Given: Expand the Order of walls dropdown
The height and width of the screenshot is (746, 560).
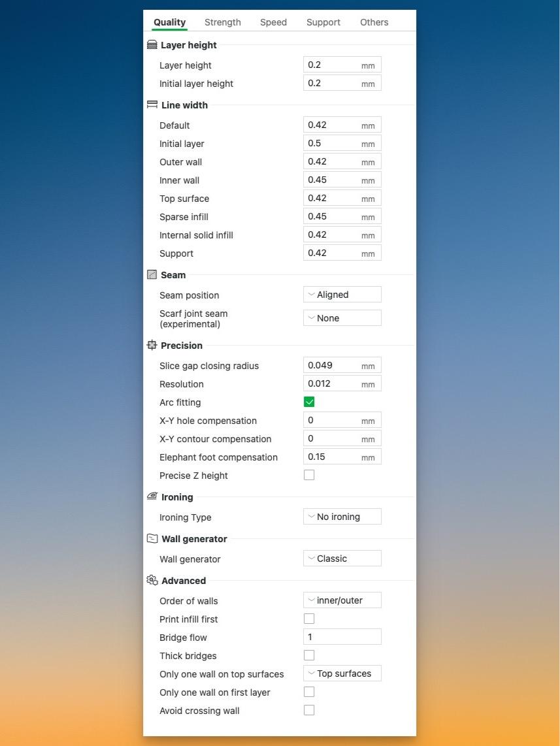Looking at the screenshot, I should pyautogui.click(x=342, y=600).
